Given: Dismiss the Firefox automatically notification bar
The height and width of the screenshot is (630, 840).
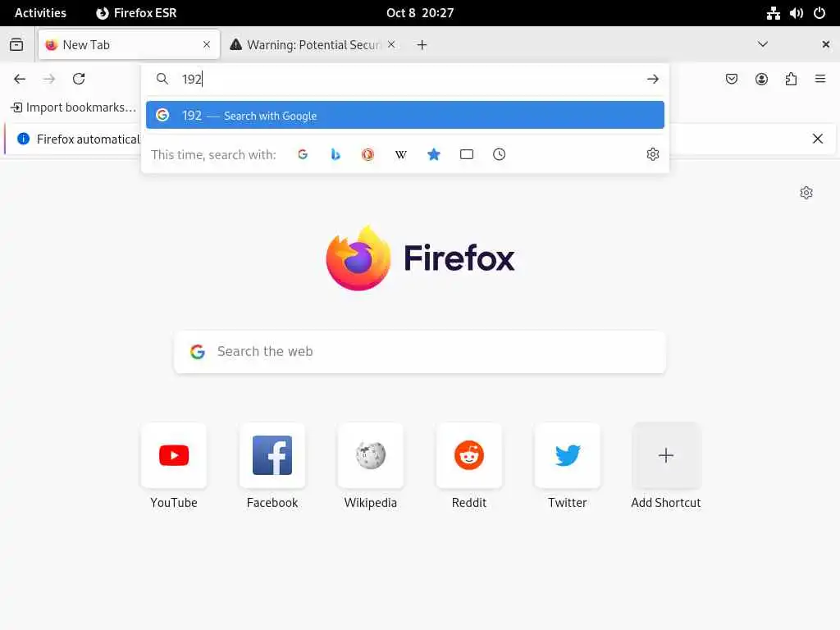Looking at the screenshot, I should click(818, 139).
